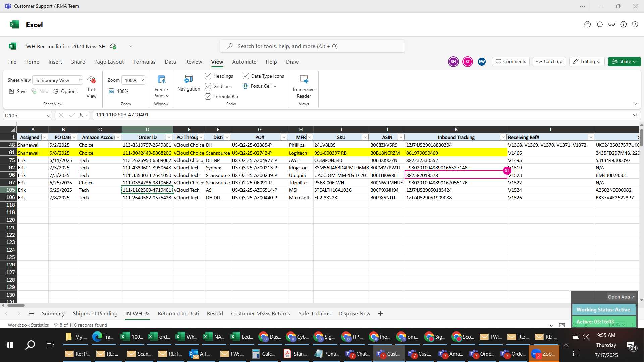This screenshot has height=362, width=644.
Task: Click the Share button
Action: (x=624, y=62)
